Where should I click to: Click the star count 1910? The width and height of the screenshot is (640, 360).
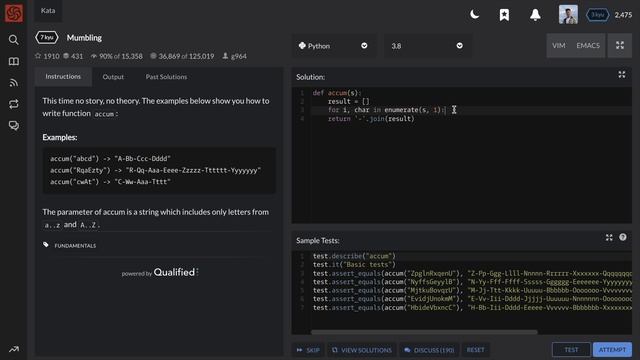[x=47, y=56]
